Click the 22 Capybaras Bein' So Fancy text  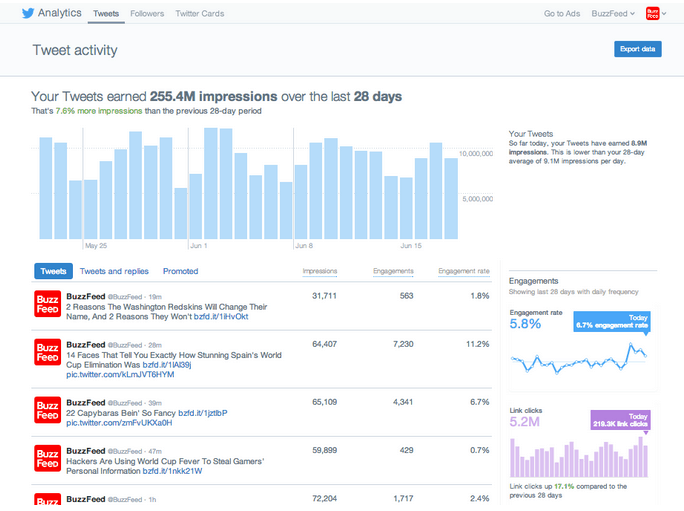pos(121,413)
